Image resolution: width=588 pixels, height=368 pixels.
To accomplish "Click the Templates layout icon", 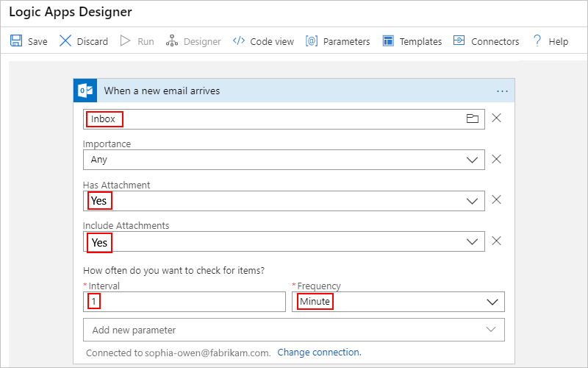I will point(388,40).
